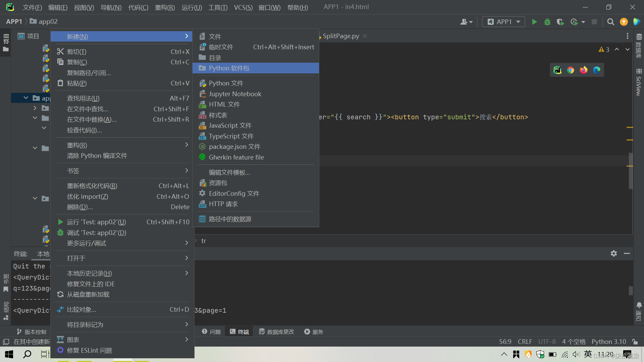Run the APP1 configuration with green arrow
The width and height of the screenshot is (644, 362).
(534, 21)
